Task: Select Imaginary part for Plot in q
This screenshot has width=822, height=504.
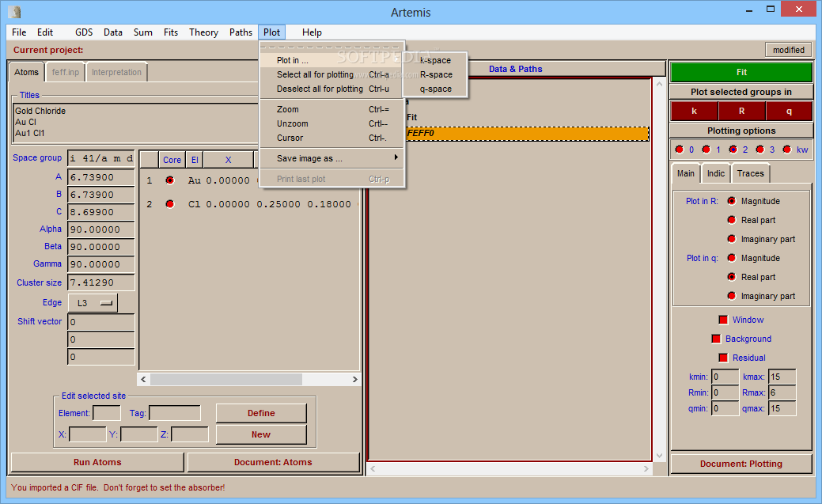Action: [x=732, y=296]
